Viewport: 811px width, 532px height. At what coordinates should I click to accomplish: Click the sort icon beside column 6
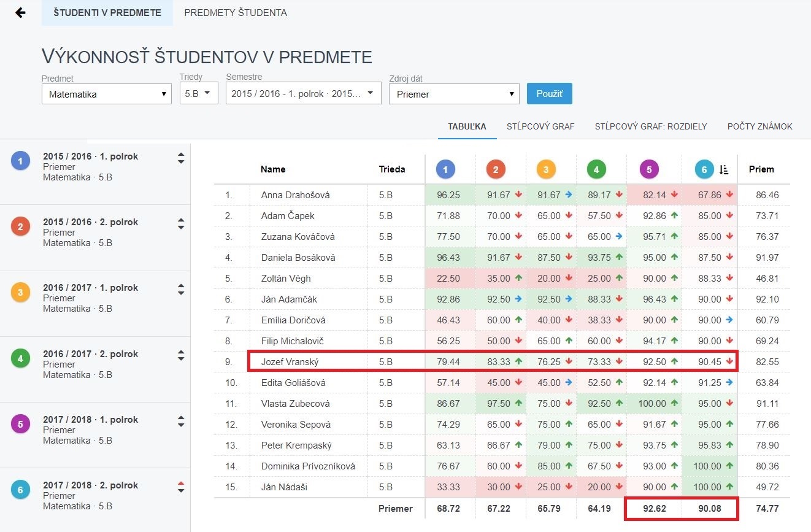[724, 170]
